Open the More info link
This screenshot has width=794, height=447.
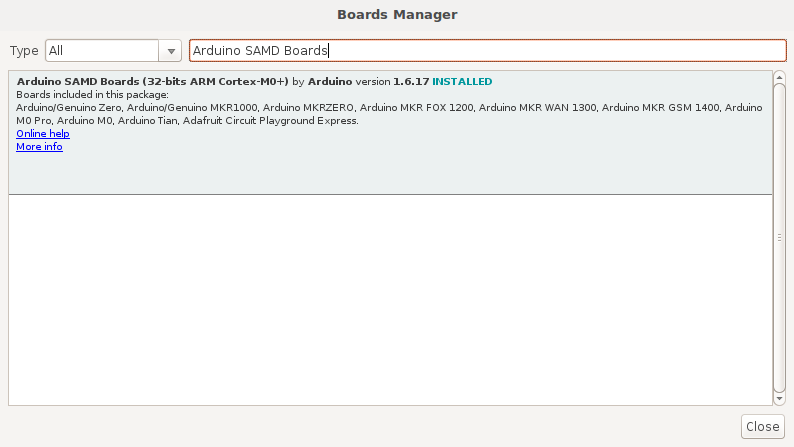coord(39,147)
